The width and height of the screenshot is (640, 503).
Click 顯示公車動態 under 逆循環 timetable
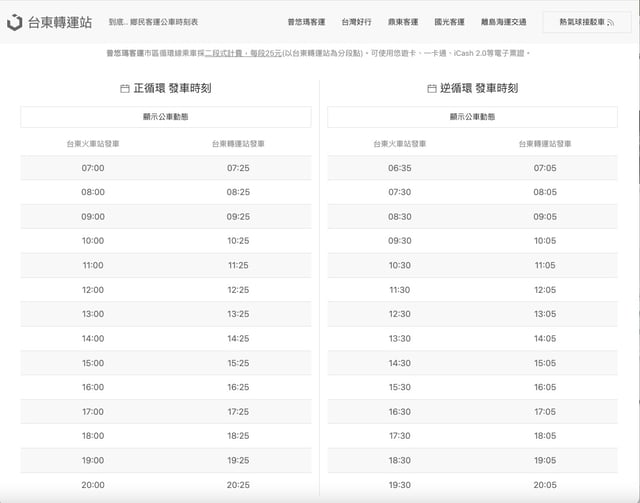tap(473, 117)
